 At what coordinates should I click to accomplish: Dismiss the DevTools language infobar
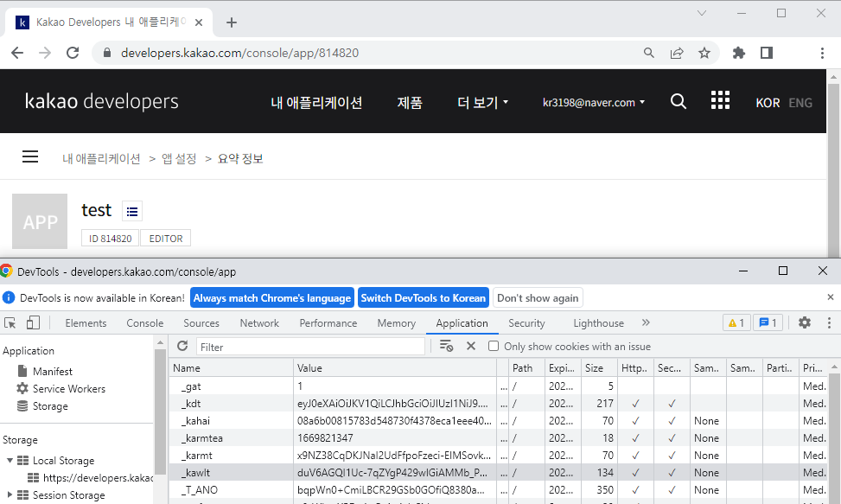[x=831, y=297]
